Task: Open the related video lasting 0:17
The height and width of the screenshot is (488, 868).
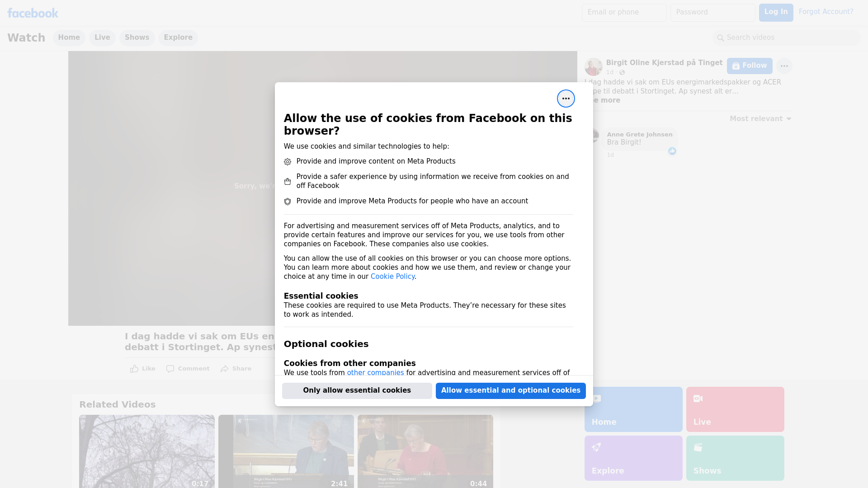Action: (147, 451)
